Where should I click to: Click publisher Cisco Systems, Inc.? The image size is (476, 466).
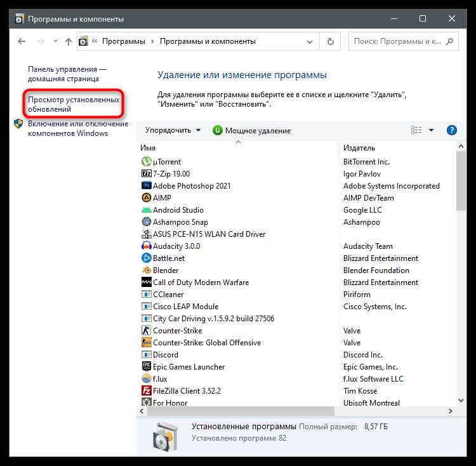pyautogui.click(x=375, y=307)
